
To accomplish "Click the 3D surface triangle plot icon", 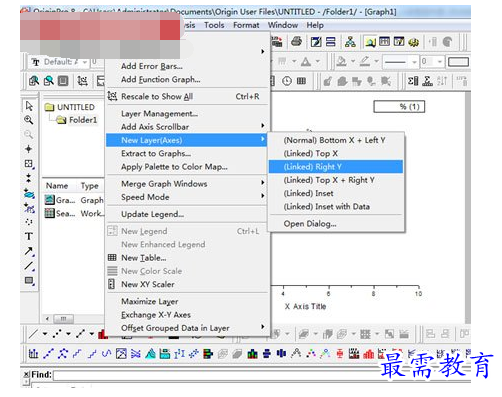I will 150,353.
